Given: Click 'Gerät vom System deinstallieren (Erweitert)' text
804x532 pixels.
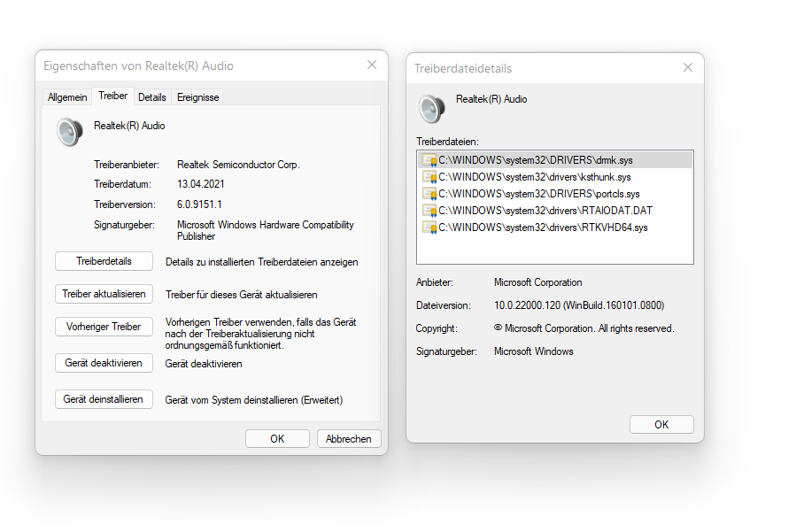Looking at the screenshot, I should [254, 400].
